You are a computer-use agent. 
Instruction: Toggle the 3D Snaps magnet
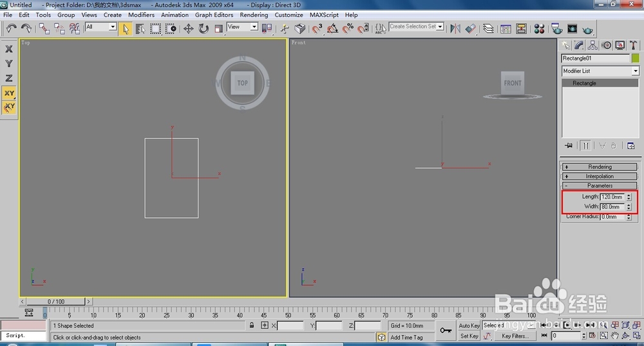pos(317,29)
